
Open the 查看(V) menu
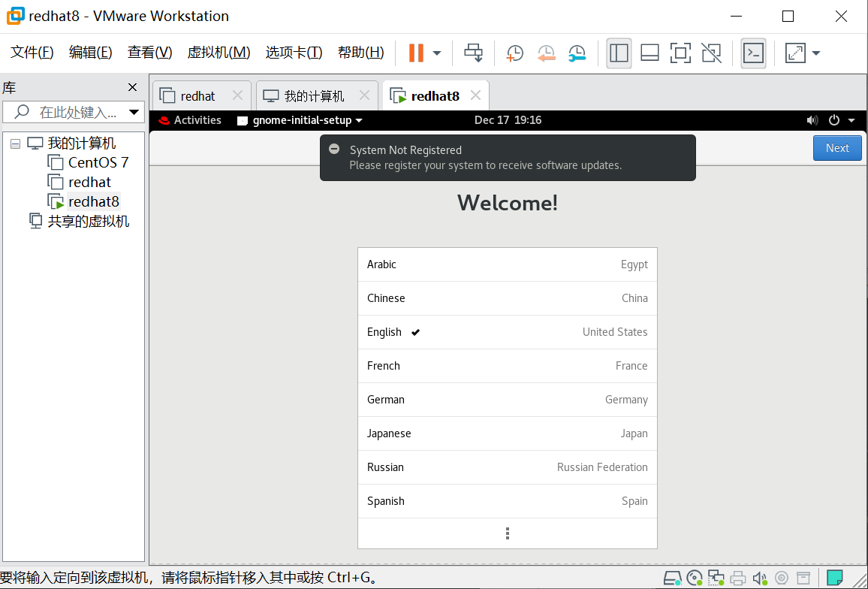coord(149,53)
